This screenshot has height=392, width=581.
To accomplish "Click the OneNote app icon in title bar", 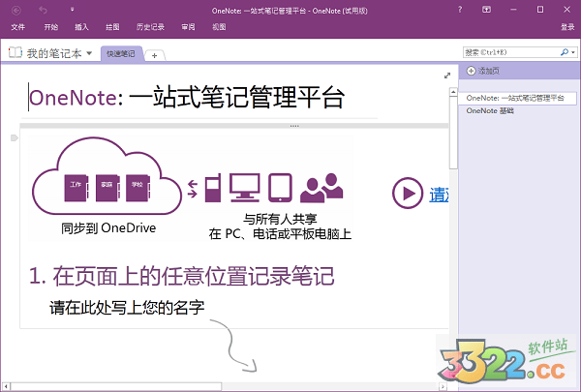I will [x=16, y=10].
